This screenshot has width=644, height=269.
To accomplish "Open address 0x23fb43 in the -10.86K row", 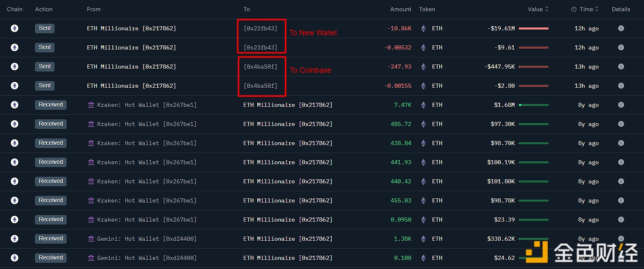I will [260, 28].
